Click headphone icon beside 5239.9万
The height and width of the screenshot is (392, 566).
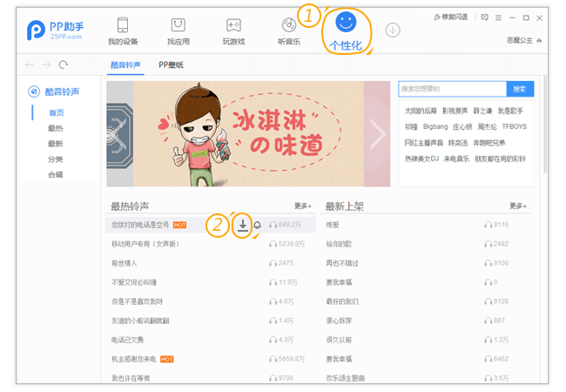(x=273, y=244)
